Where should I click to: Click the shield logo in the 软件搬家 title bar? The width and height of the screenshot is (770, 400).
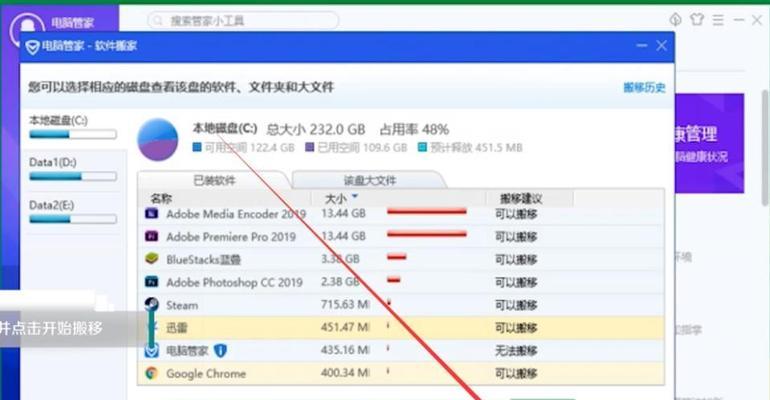32,47
